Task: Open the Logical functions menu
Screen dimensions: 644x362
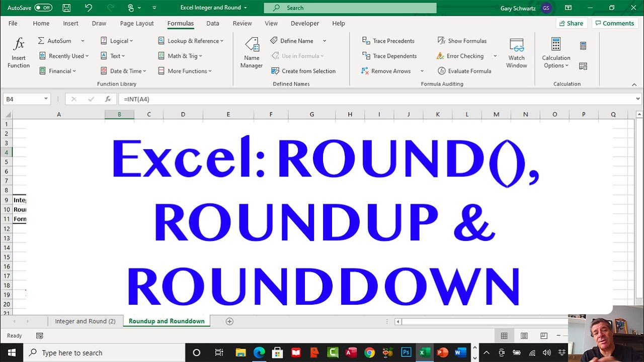Action: [x=117, y=41]
